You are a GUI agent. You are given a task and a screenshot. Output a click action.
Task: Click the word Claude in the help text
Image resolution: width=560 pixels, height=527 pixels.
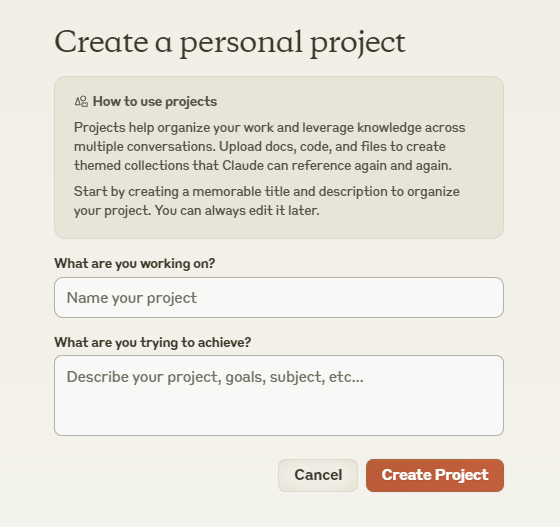coord(243,165)
